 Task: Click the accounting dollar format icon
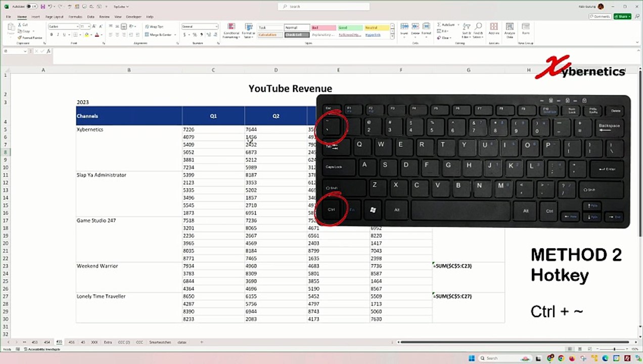coord(185,35)
